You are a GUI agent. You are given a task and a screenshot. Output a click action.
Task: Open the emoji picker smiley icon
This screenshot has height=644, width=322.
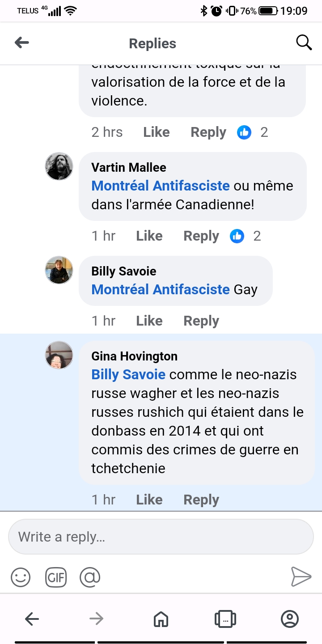21,577
